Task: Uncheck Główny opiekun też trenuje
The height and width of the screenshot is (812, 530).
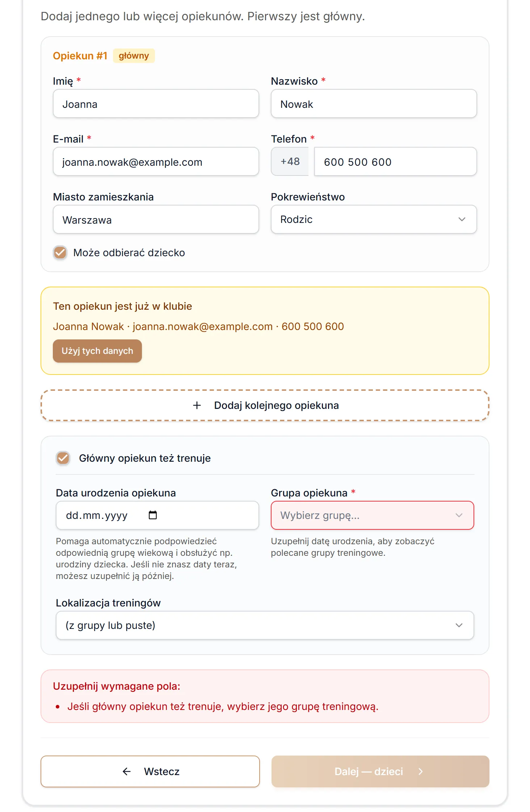Action: pyautogui.click(x=63, y=458)
